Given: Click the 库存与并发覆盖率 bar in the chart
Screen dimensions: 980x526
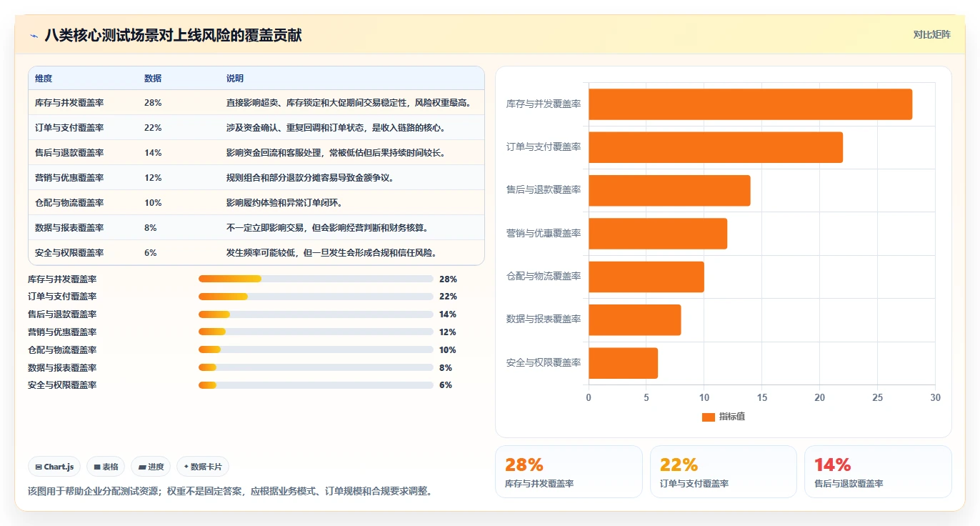Looking at the screenshot, I should pyautogui.click(x=750, y=104).
